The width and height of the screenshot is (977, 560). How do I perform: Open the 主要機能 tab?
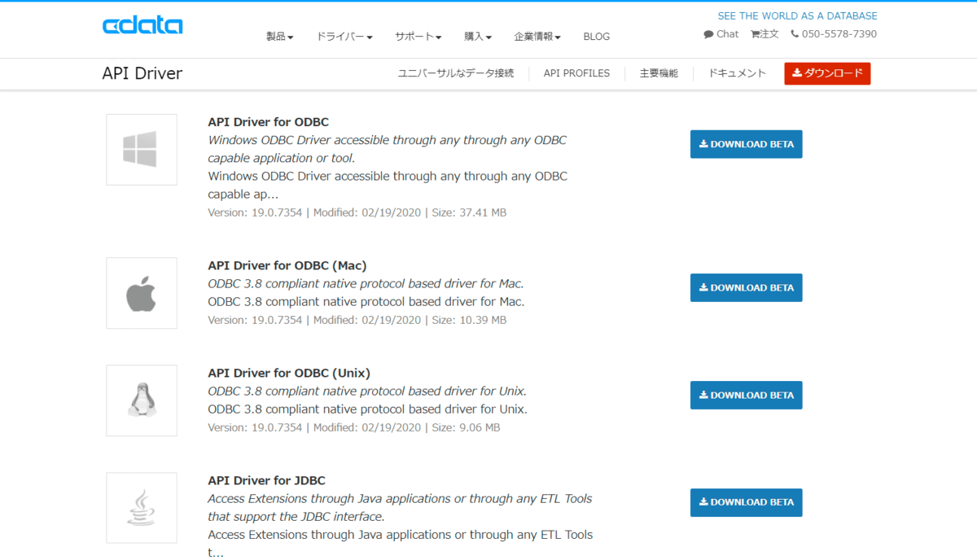[x=659, y=73]
